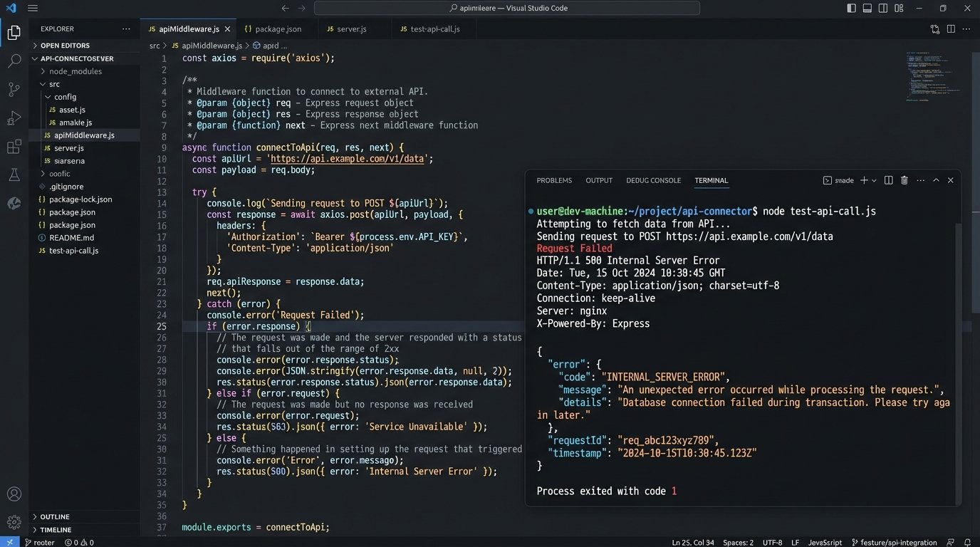Open the Search view in activity bar

click(x=14, y=61)
